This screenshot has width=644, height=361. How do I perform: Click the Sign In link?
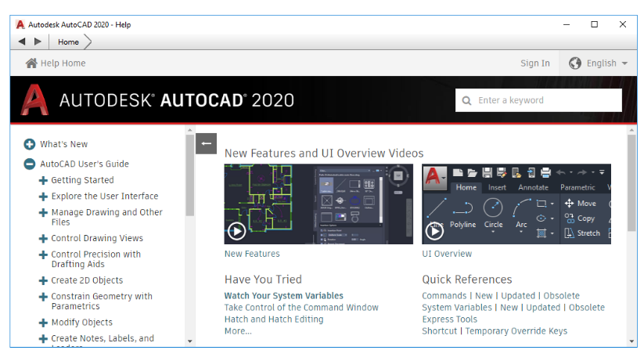534,63
